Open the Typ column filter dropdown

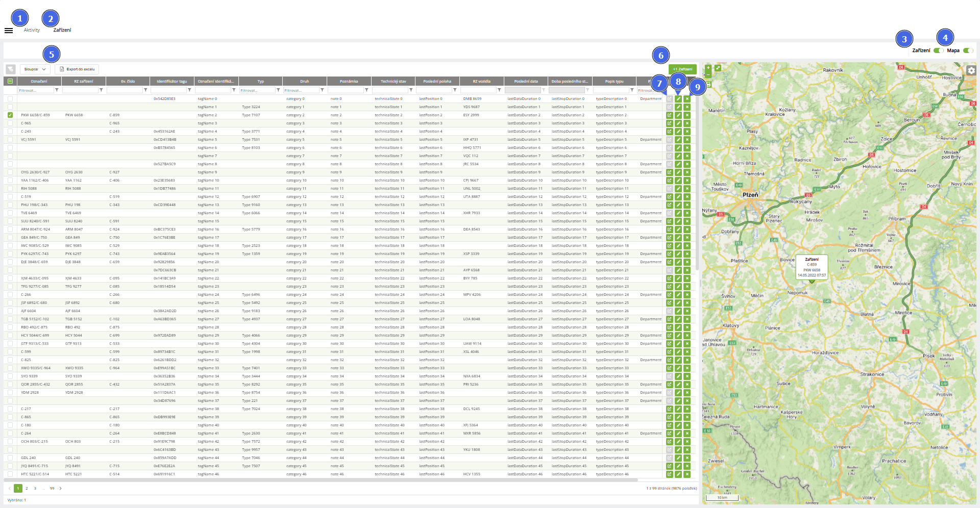[278, 90]
